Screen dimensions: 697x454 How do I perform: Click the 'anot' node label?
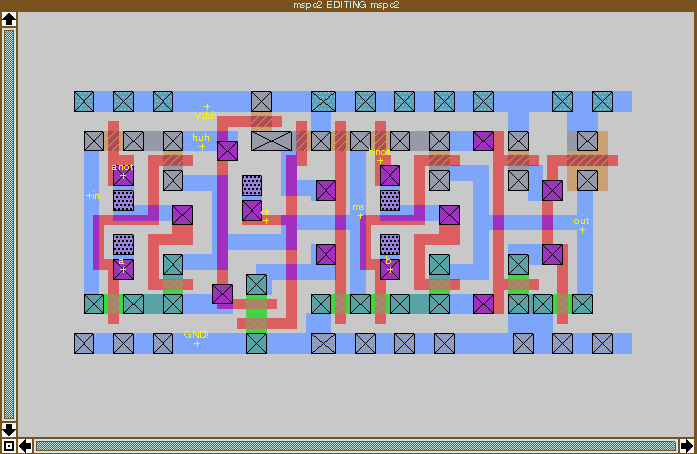tap(122, 171)
